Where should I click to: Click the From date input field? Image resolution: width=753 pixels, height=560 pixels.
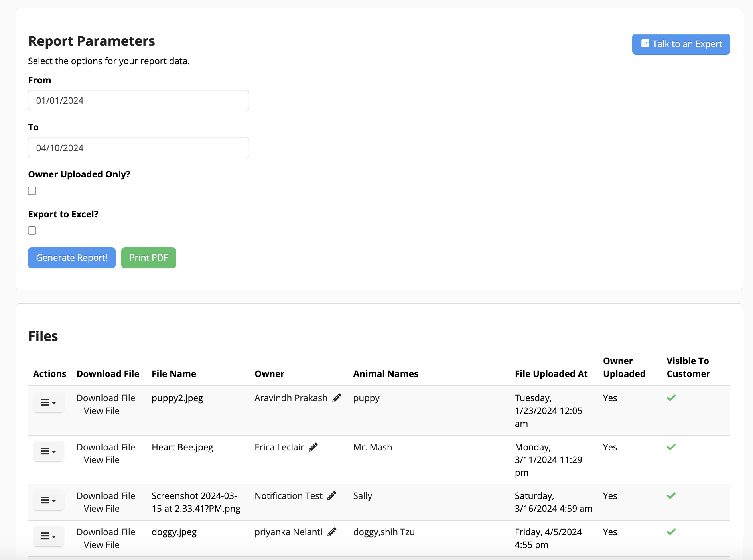(x=138, y=101)
